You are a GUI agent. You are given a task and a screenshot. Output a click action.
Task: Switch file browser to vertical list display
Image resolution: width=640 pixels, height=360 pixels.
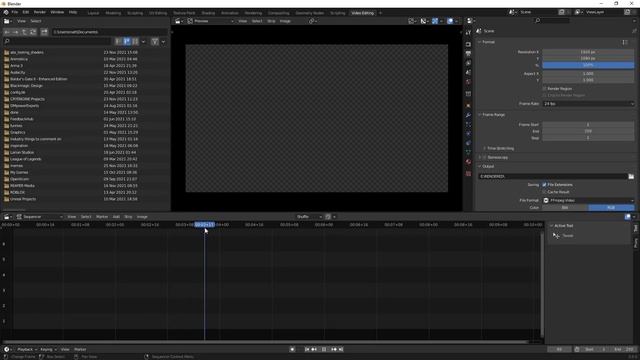point(118,41)
